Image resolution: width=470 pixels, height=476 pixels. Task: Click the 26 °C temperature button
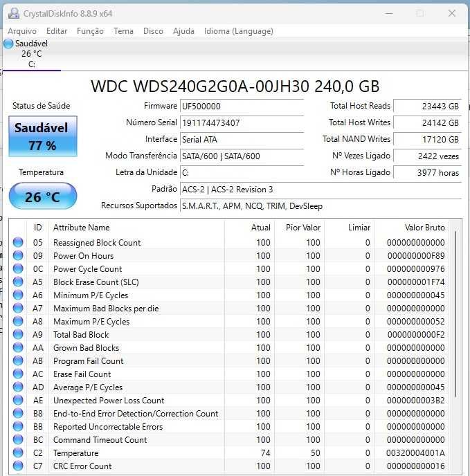tap(43, 196)
